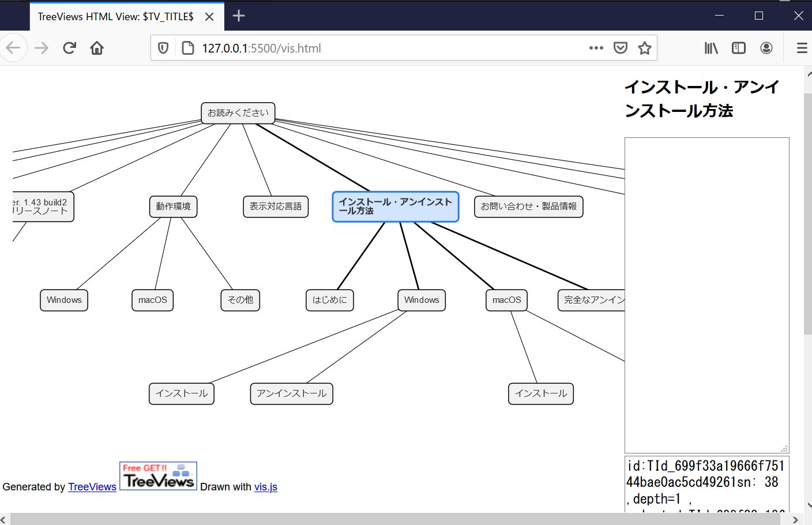The width and height of the screenshot is (812, 525).
Task: Select the インストール・アンインストール方法 node
Action: (396, 207)
